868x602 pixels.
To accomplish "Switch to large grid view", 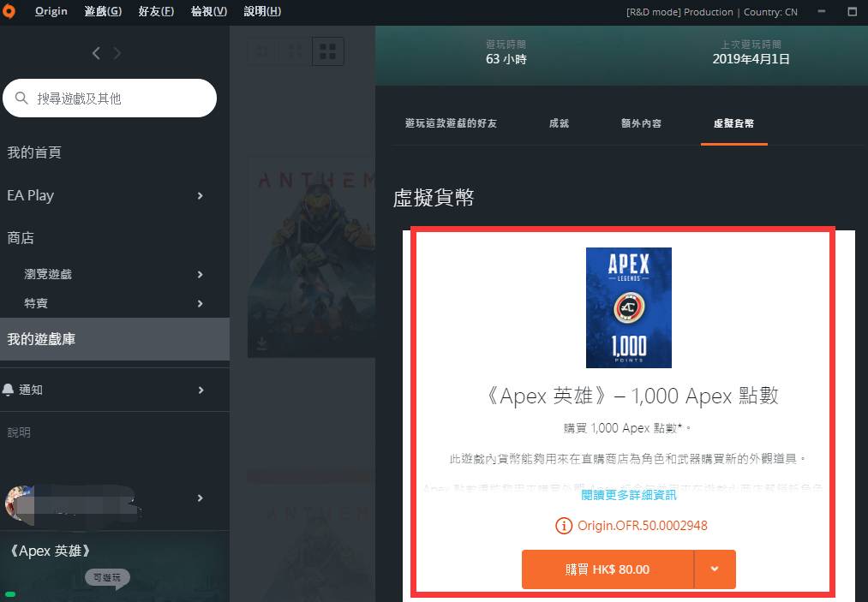I will pyautogui.click(x=327, y=51).
